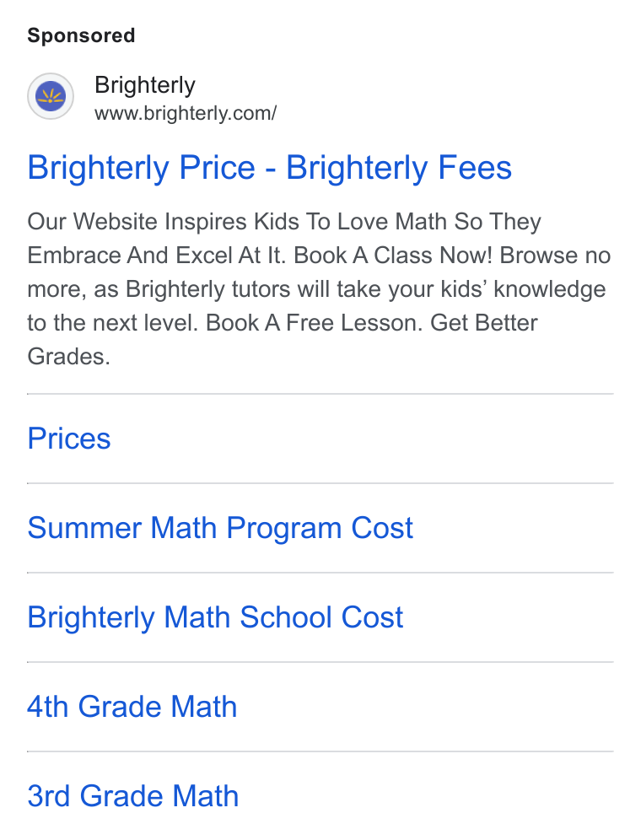Open the Brighterly Price - Brighterly Fees headline
Image resolution: width=641 pixels, height=840 pixels.
tap(270, 168)
